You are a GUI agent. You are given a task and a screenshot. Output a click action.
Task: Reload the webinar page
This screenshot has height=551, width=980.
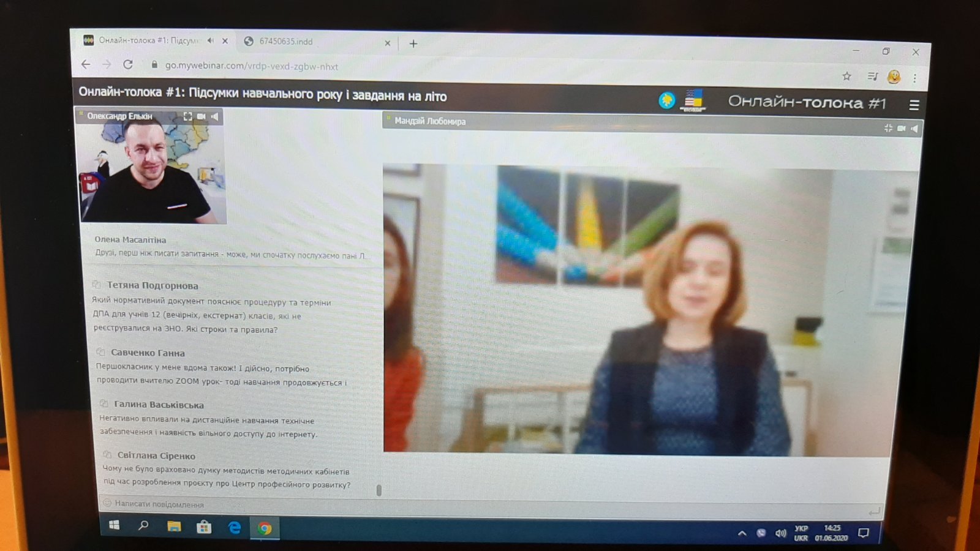click(x=128, y=64)
